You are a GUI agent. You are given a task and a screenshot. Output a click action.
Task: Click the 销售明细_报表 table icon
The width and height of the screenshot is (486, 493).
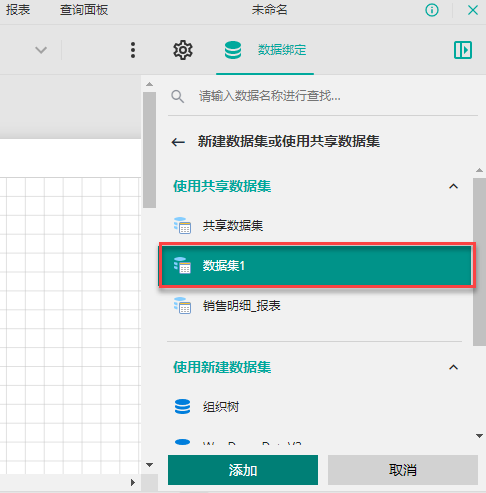coord(182,306)
